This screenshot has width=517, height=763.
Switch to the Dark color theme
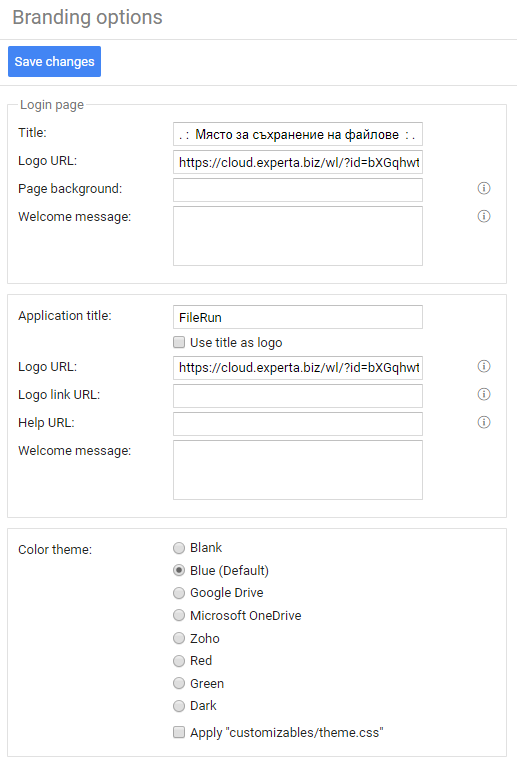tap(179, 706)
